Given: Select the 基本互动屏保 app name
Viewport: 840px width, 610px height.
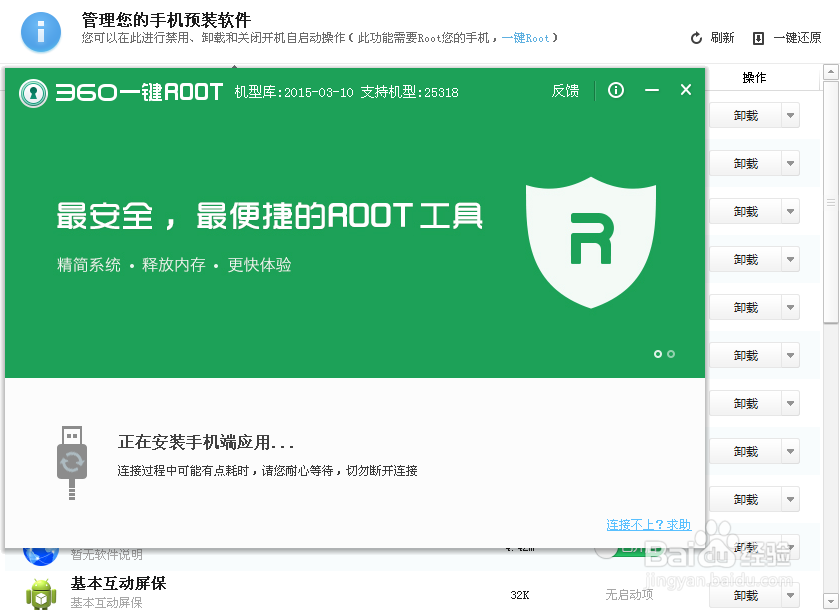Looking at the screenshot, I should point(118,583).
